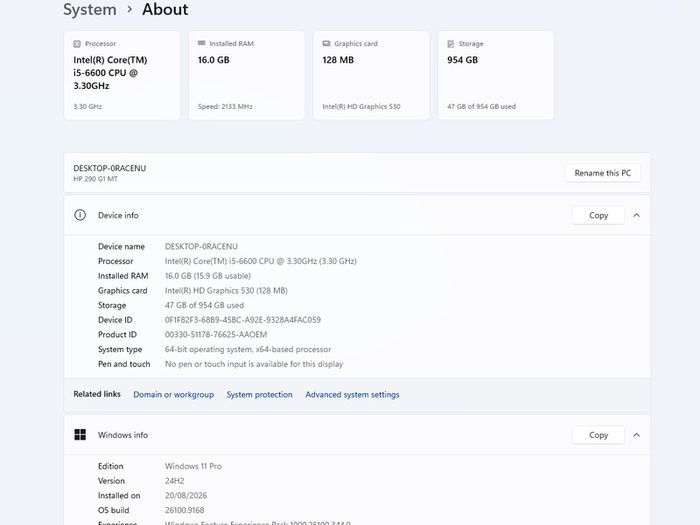The height and width of the screenshot is (525, 700).
Task: Click the Installed on date 20/08/2026
Action: [x=186, y=496]
